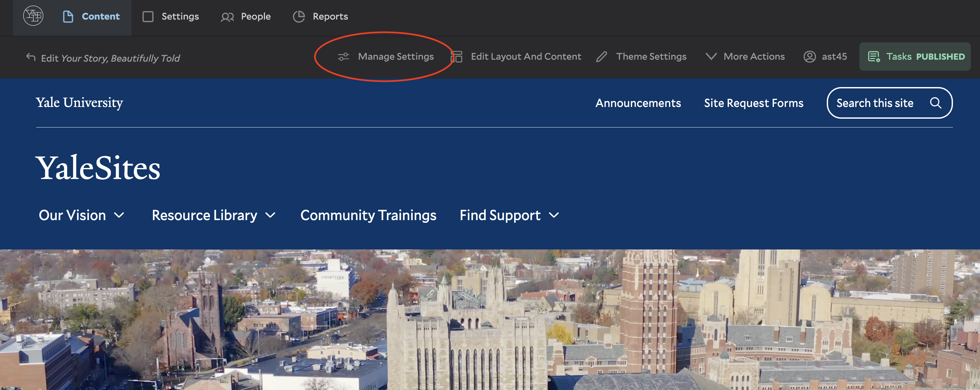Open Theme Settings
The image size is (980, 390).
click(641, 57)
